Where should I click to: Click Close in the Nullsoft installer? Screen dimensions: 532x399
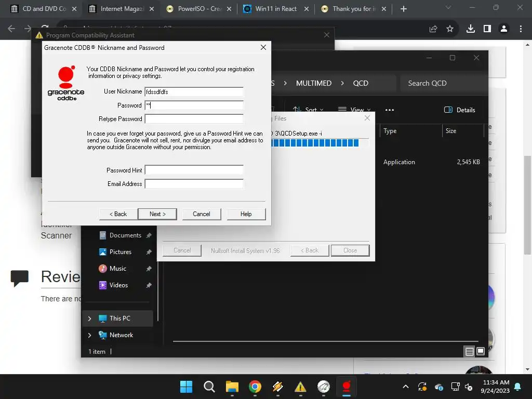350,250
